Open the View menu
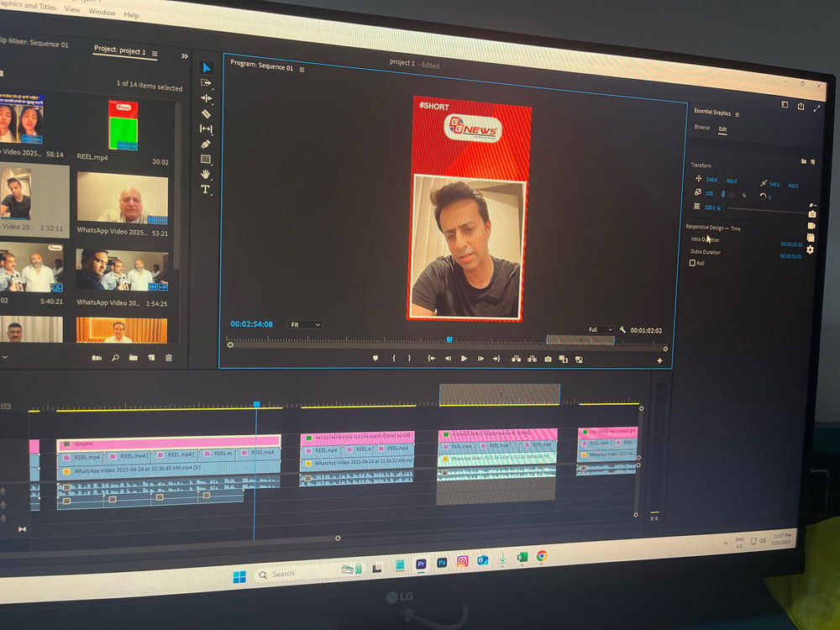The width and height of the screenshot is (840, 630). tap(72, 9)
